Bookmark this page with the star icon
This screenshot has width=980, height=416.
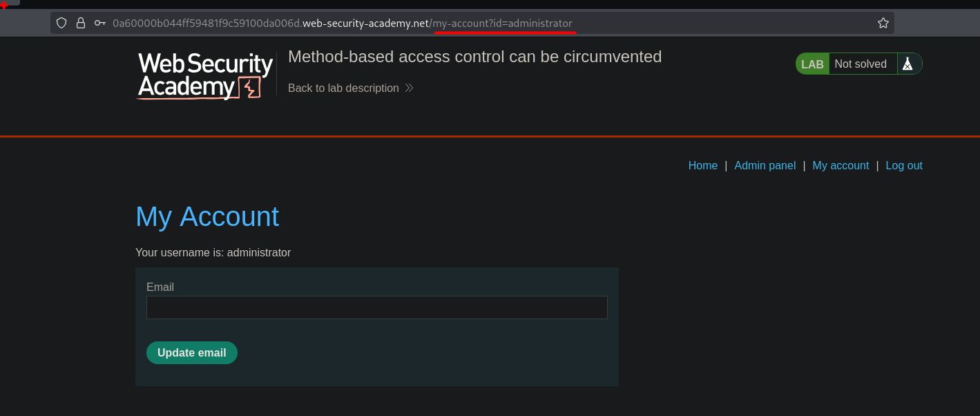coord(883,23)
